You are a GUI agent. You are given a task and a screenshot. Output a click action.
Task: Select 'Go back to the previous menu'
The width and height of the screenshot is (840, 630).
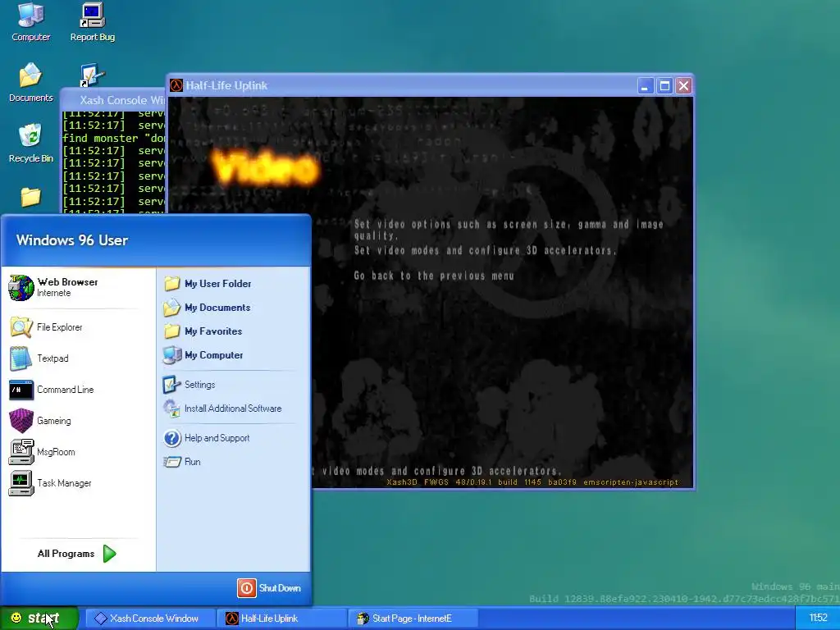[433, 276]
